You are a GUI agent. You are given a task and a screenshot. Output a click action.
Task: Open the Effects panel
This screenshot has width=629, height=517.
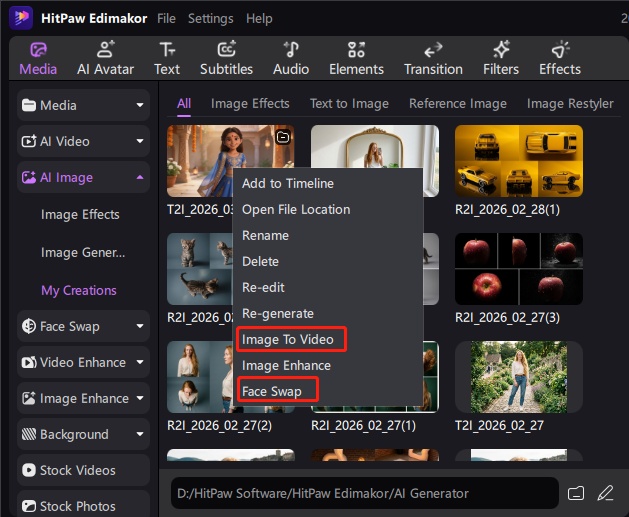click(560, 59)
